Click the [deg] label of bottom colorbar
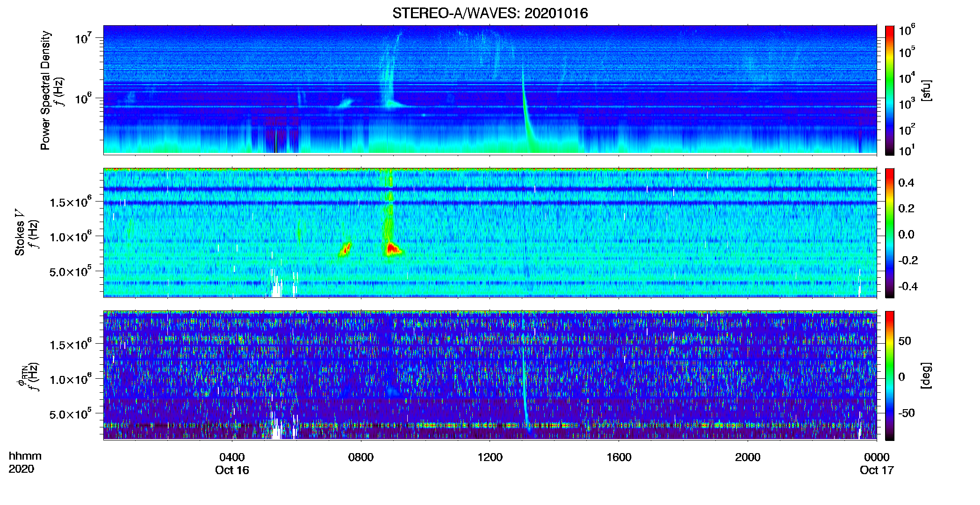 click(x=926, y=375)
